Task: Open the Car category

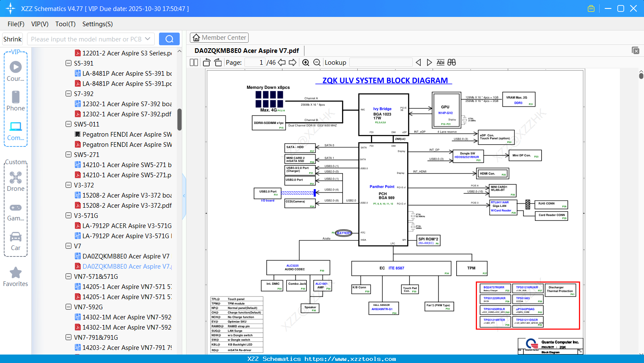Action: point(16,241)
